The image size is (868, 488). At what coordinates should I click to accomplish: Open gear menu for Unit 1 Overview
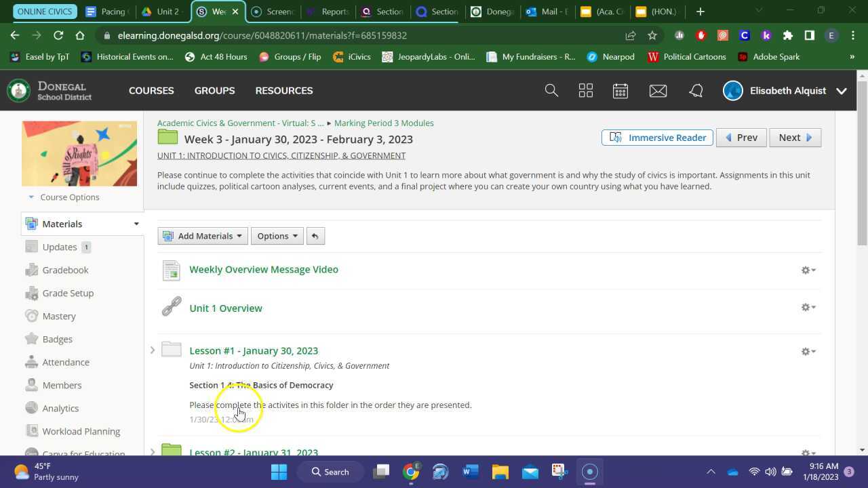click(808, 307)
